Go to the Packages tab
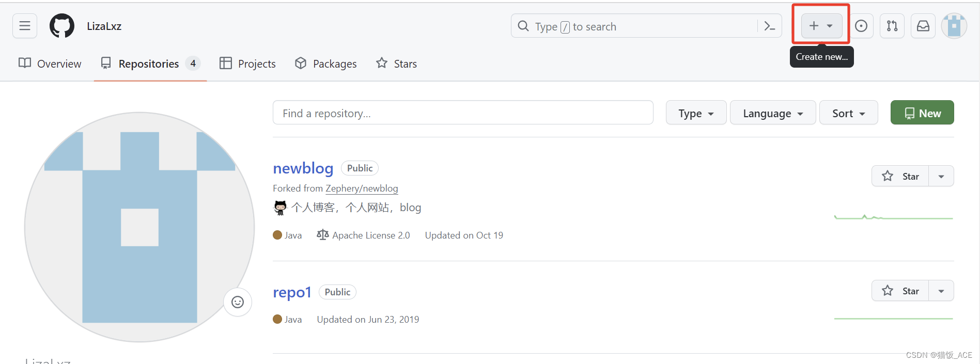The width and height of the screenshot is (980, 364). point(326,64)
